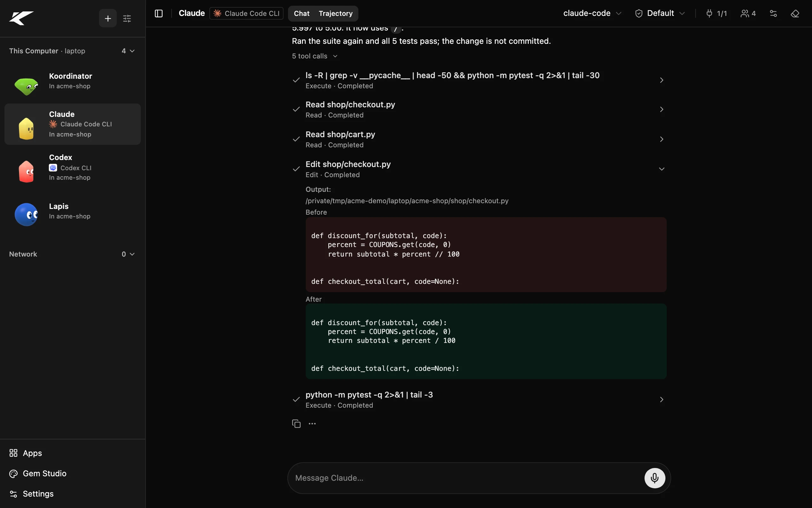Screen dimensions: 812x508
Task: Expand the Network section
Action: [x=128, y=254]
